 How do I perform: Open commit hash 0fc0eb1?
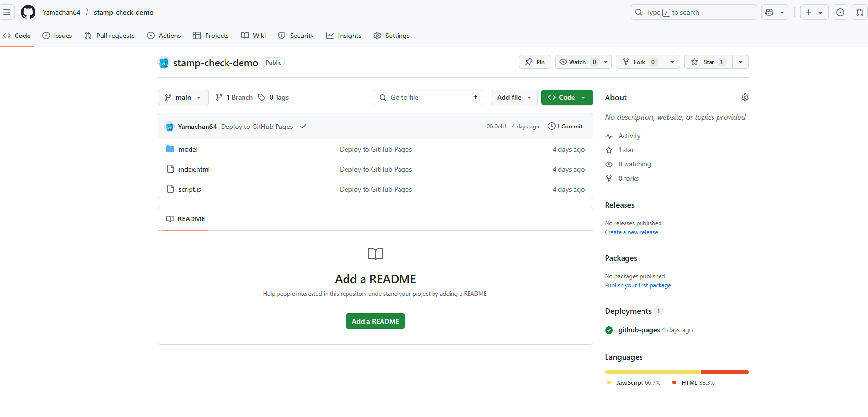(497, 127)
